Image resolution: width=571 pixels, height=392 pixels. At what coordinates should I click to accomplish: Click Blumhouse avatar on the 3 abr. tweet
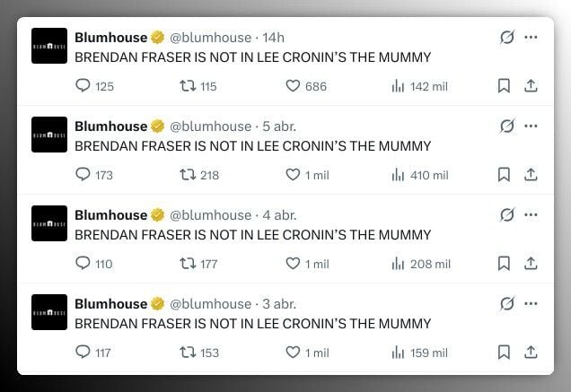[49, 312]
